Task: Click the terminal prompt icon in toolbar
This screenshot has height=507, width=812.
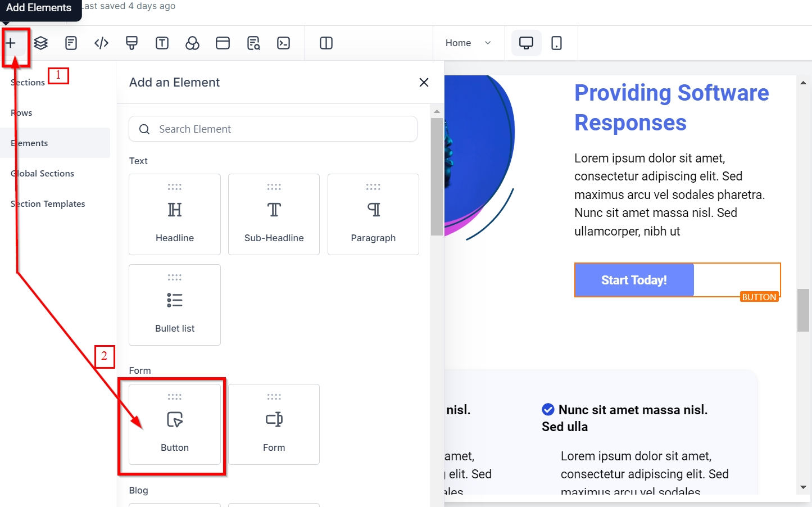Action: coord(284,43)
